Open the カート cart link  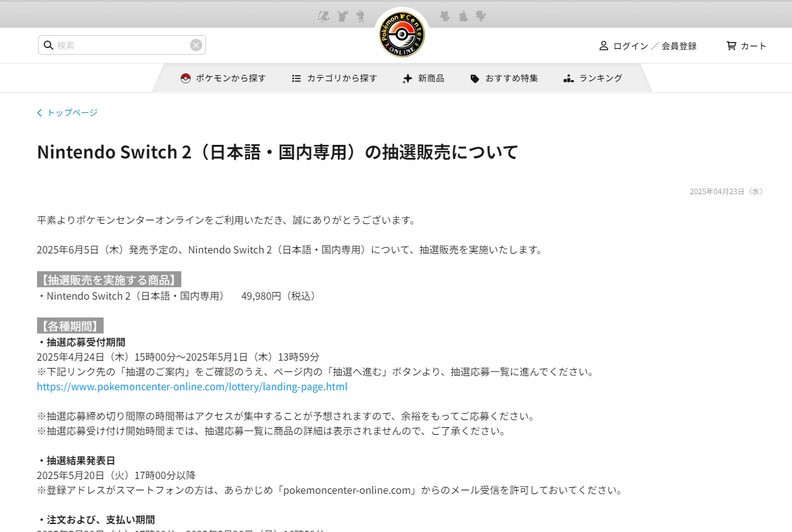754,46
